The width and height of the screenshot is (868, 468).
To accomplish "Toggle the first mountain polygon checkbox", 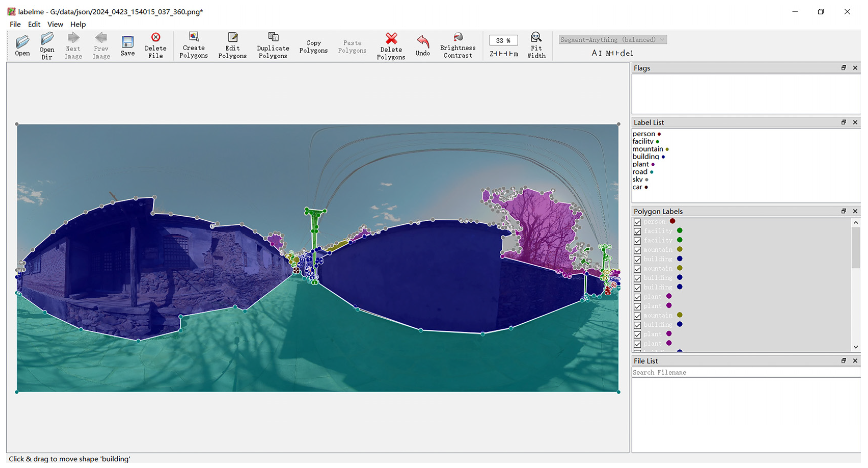I will 637,250.
